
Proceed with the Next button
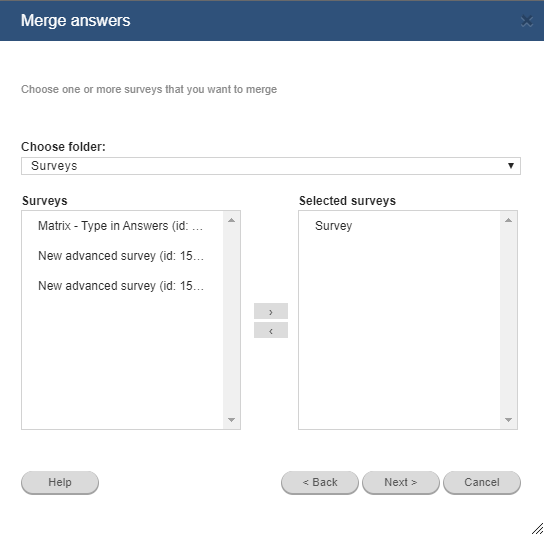(x=401, y=482)
